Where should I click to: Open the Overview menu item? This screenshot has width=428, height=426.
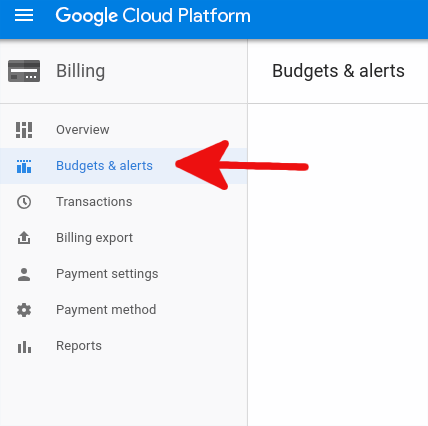[x=123, y=130]
